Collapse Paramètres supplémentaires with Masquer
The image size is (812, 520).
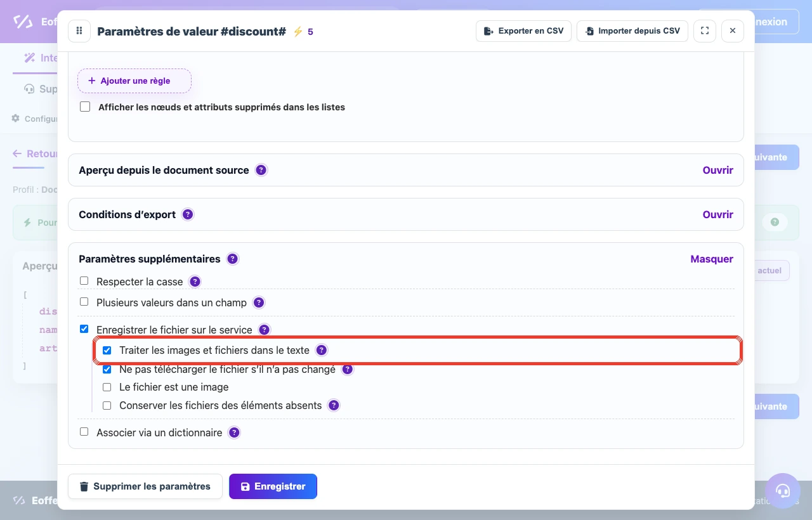[712, 259]
